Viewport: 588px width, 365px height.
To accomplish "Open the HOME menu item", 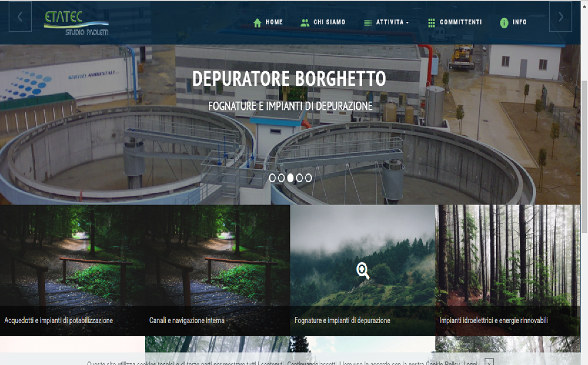I will click(x=274, y=22).
